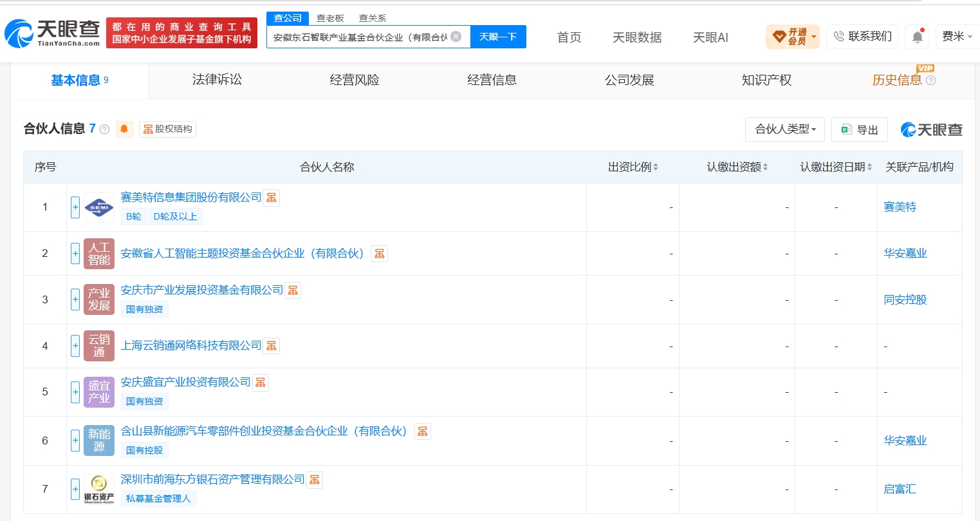Open the 费米 user account dropdown

[x=957, y=37]
